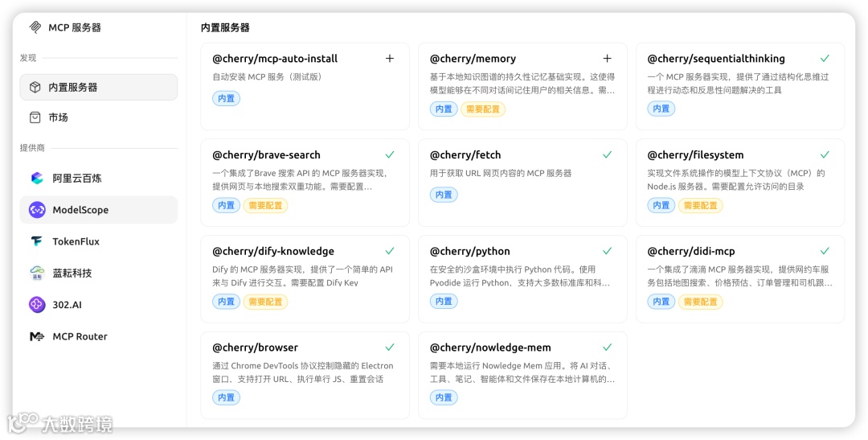Click the 302.AI provider logo
Image resolution: width=868 pixels, height=440 pixels.
(x=37, y=305)
